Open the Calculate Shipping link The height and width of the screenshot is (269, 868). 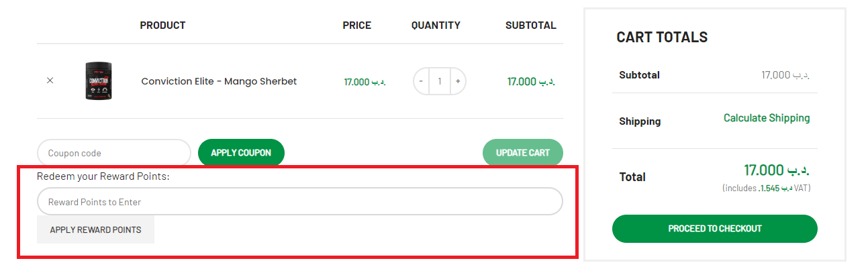[x=767, y=118]
